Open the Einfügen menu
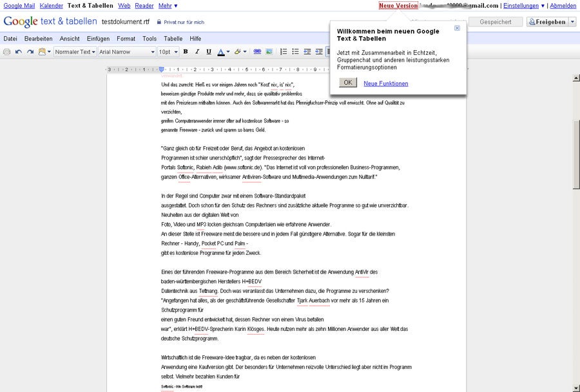The image size is (580, 392). (x=99, y=39)
